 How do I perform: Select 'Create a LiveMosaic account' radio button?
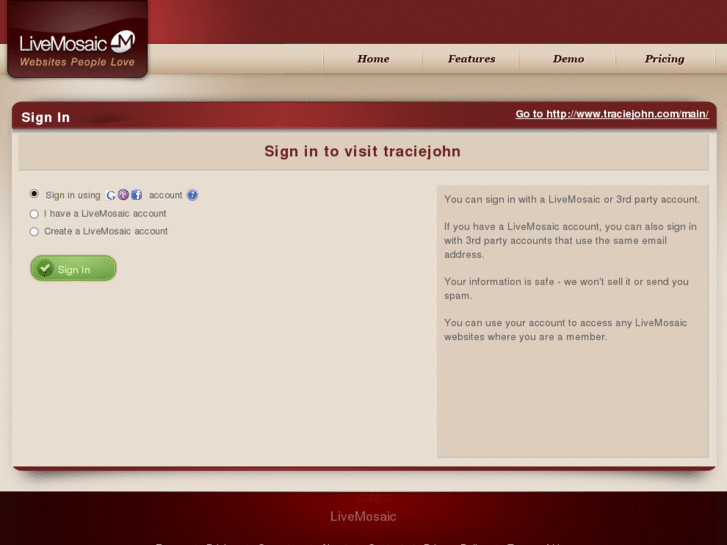pos(34,231)
